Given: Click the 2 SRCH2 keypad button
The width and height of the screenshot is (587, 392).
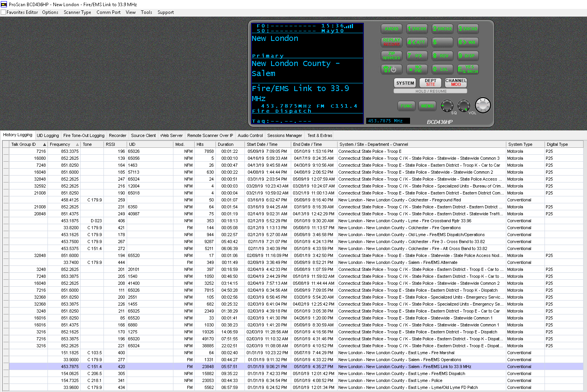Looking at the screenshot, I should tap(443, 29).
